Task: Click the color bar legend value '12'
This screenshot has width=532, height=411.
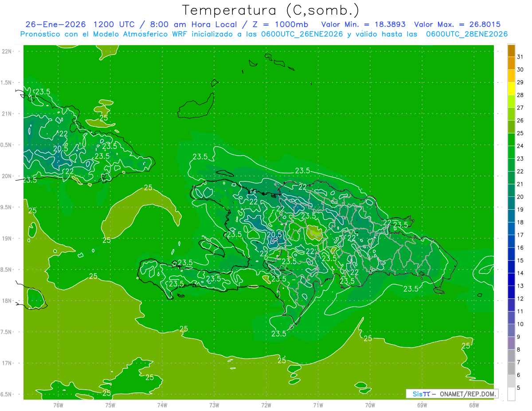Action: point(520,298)
